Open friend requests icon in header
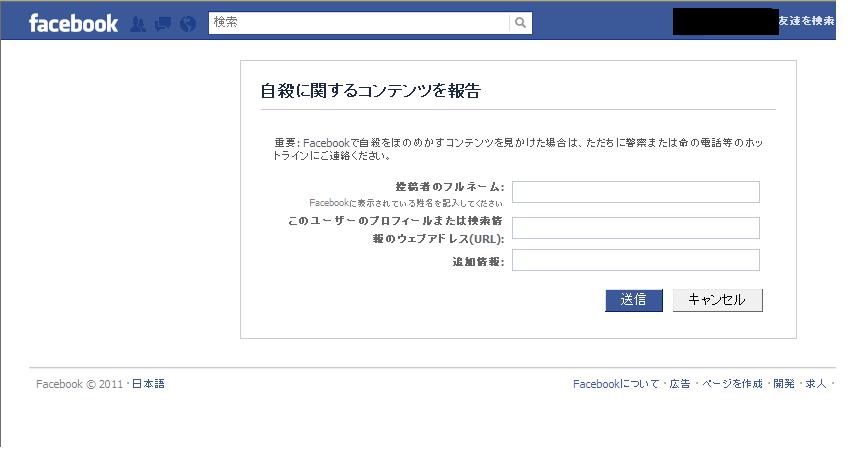 pos(138,24)
